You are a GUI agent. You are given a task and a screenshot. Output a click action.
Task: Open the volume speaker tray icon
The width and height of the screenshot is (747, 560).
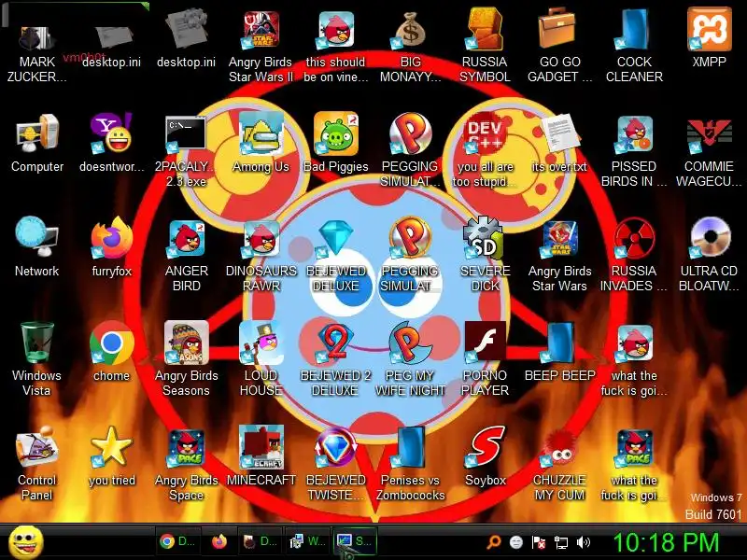pyautogui.click(x=583, y=542)
